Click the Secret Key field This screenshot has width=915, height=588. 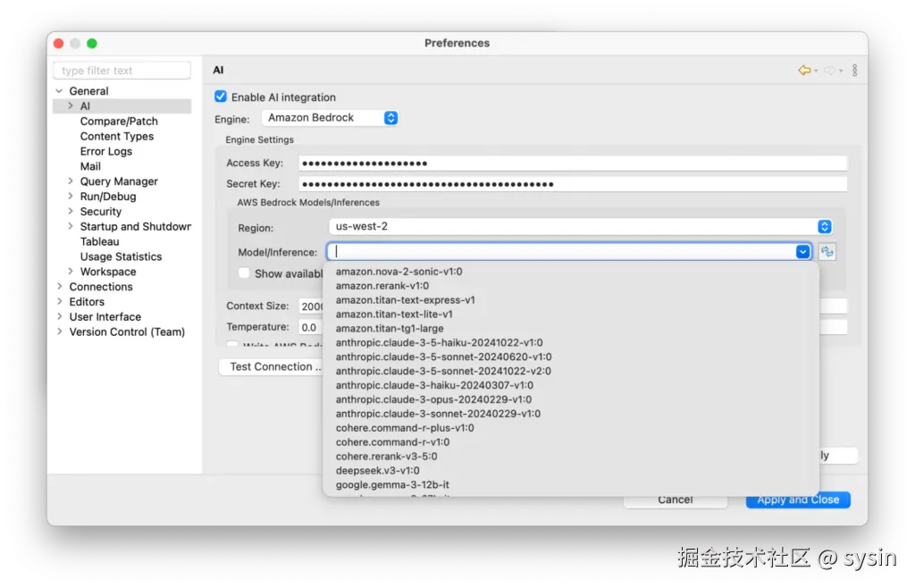tap(573, 184)
